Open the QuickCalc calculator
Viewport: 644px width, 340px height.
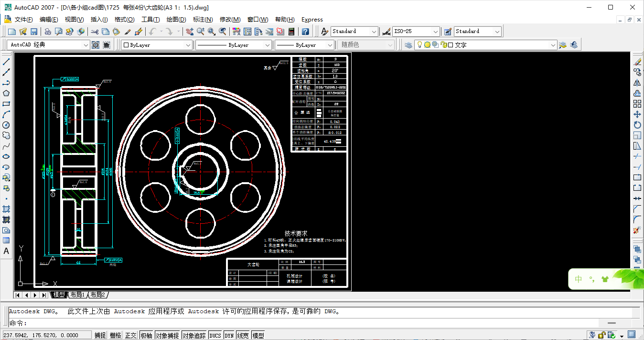click(291, 32)
